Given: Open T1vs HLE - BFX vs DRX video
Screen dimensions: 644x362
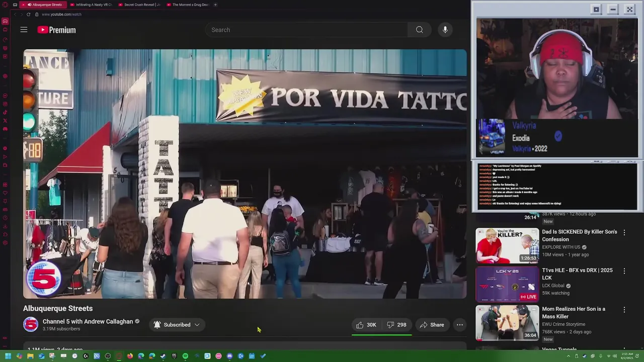Looking at the screenshot, I should (577, 274).
